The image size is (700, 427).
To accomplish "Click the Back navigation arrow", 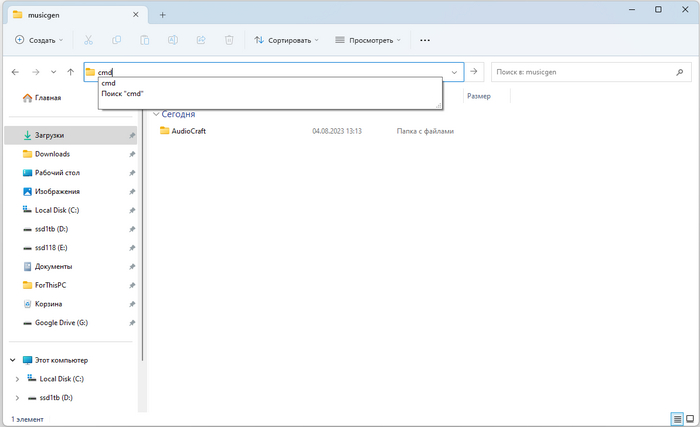I will pos(15,72).
